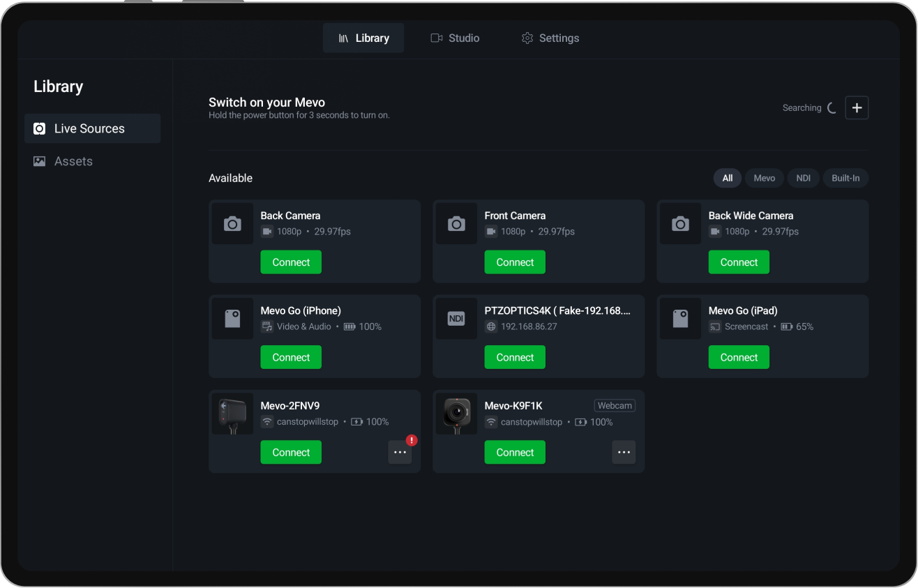Click the Mevo Go (iPhone) device icon

232,319
